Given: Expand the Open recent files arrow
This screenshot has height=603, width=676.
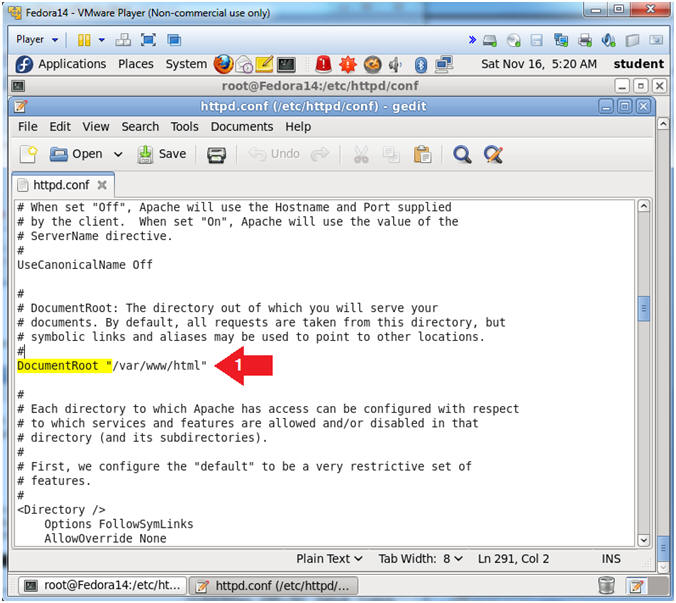Looking at the screenshot, I should point(118,154).
